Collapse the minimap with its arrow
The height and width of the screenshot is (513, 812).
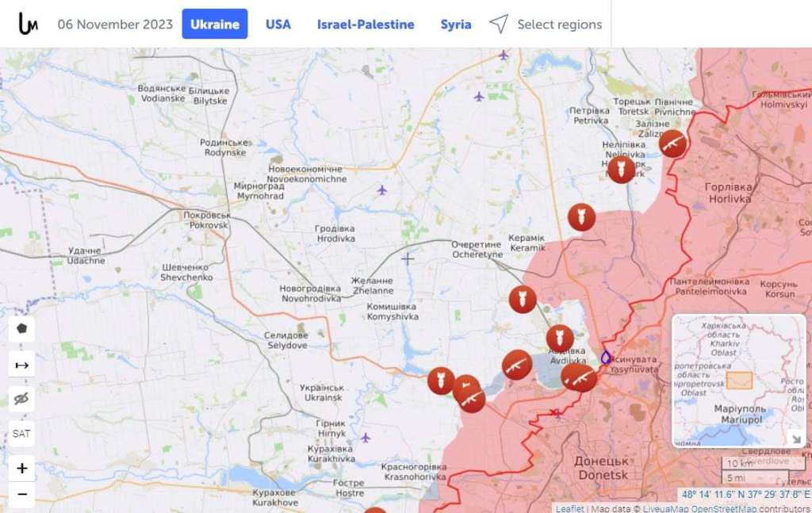[796, 439]
